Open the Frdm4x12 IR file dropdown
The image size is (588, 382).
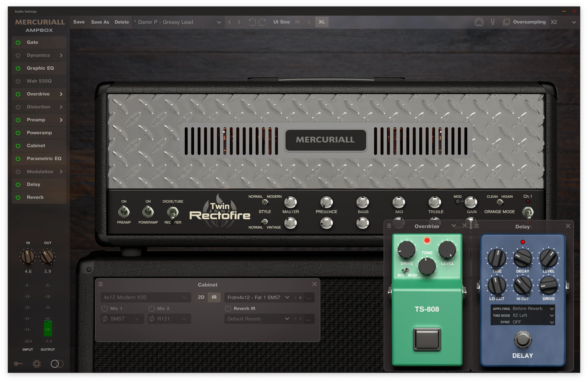click(258, 297)
